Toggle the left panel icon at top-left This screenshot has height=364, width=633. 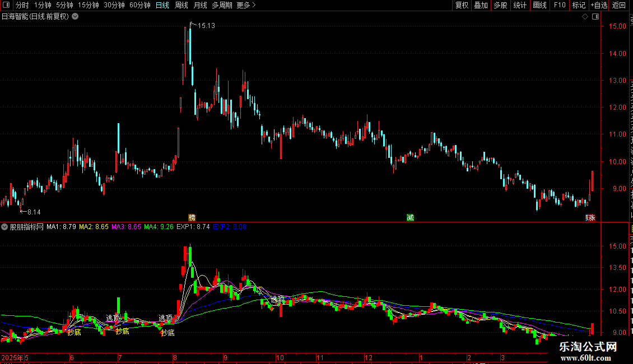[6, 5]
